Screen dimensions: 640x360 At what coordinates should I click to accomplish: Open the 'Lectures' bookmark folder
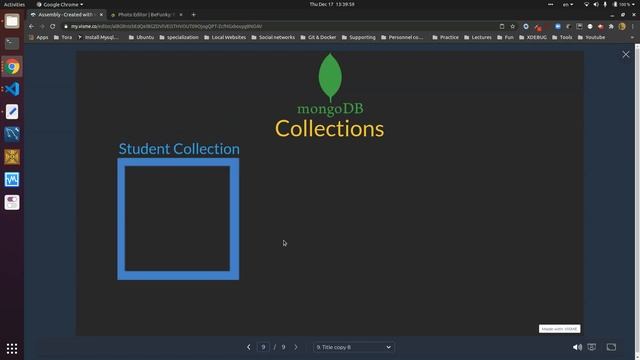tap(478, 37)
